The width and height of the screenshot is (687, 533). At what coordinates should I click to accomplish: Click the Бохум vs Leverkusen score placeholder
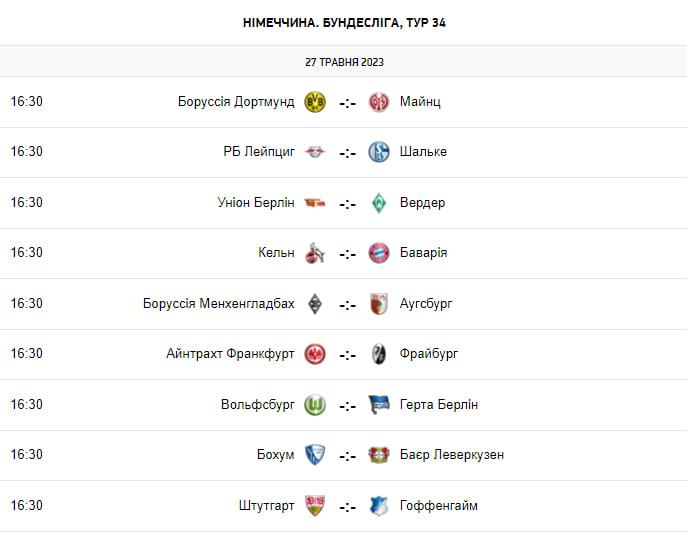[x=347, y=456]
